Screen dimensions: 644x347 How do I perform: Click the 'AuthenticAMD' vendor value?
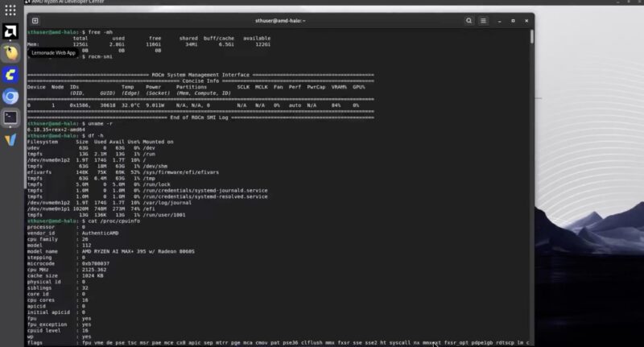100,233
